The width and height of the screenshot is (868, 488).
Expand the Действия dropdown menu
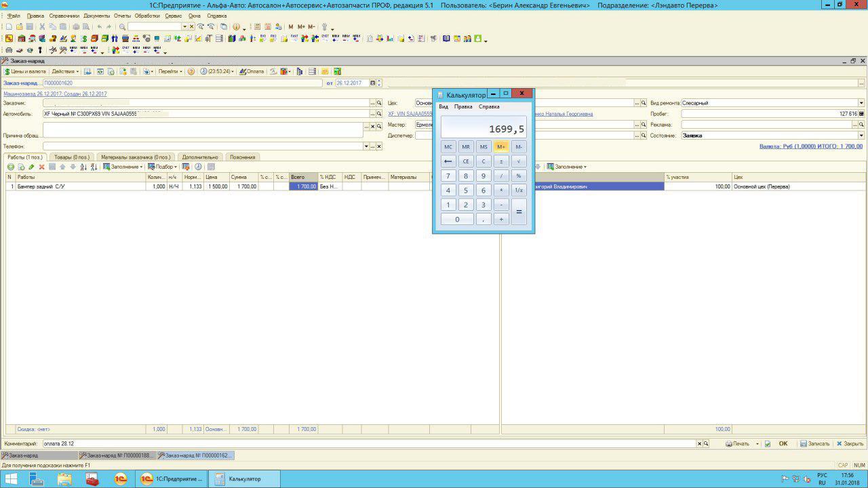[x=65, y=71]
